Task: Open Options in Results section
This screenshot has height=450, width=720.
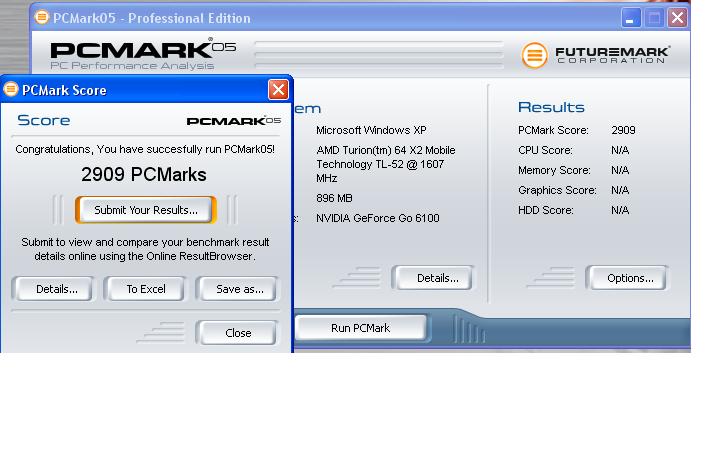Action: [x=630, y=278]
